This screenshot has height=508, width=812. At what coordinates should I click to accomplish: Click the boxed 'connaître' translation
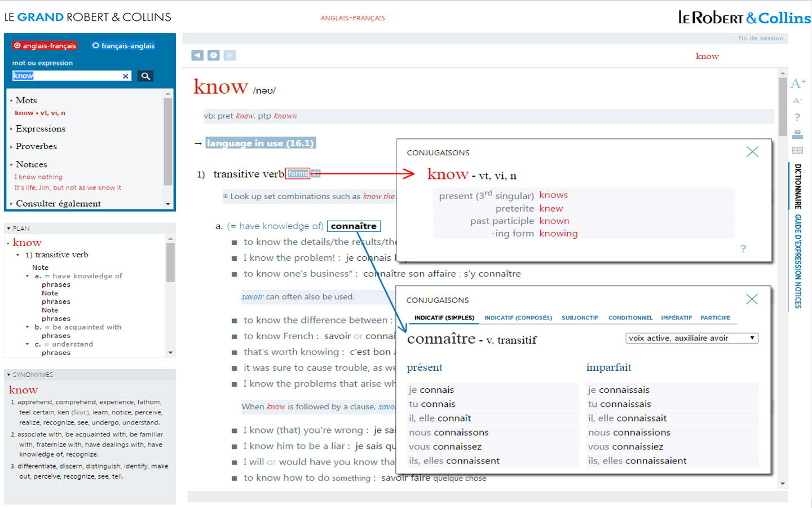point(354,226)
